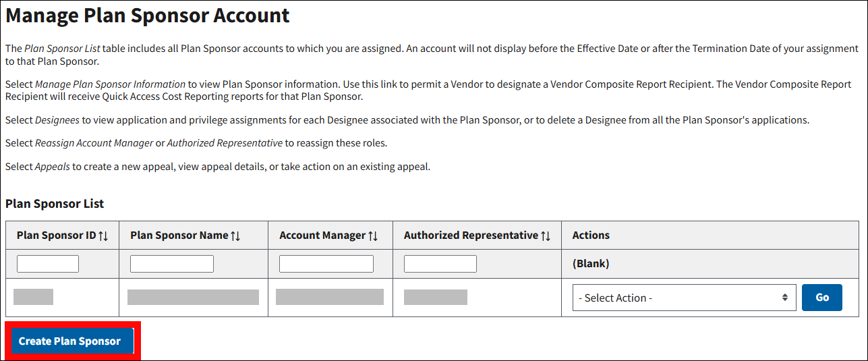Click the Plan Sponsor Name filter box
The height and width of the screenshot is (361, 868).
point(172,264)
